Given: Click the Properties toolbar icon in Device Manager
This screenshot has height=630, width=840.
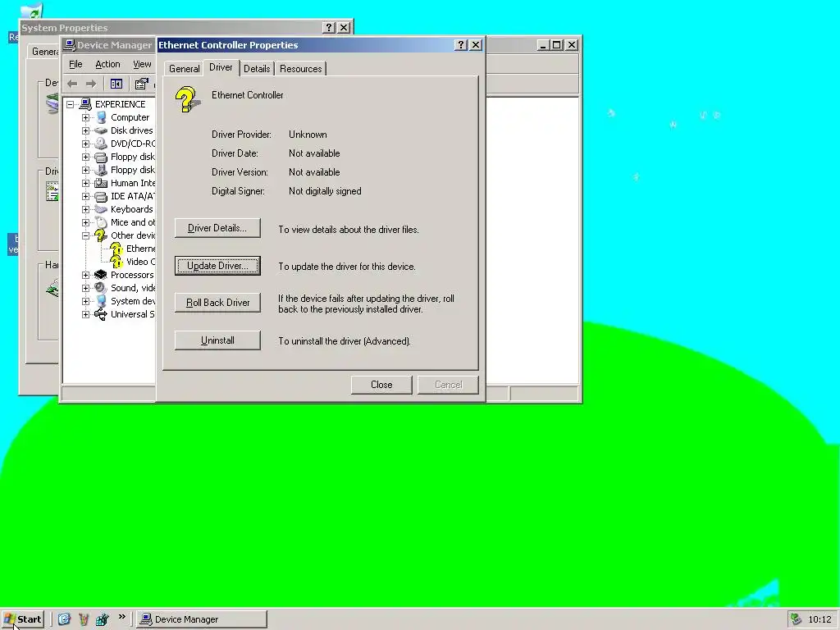Looking at the screenshot, I should [141, 84].
